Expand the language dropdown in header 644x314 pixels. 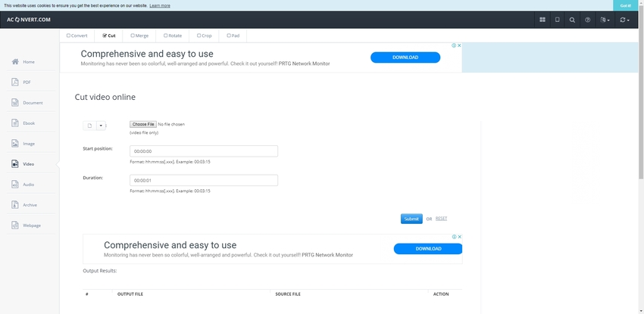click(x=605, y=20)
